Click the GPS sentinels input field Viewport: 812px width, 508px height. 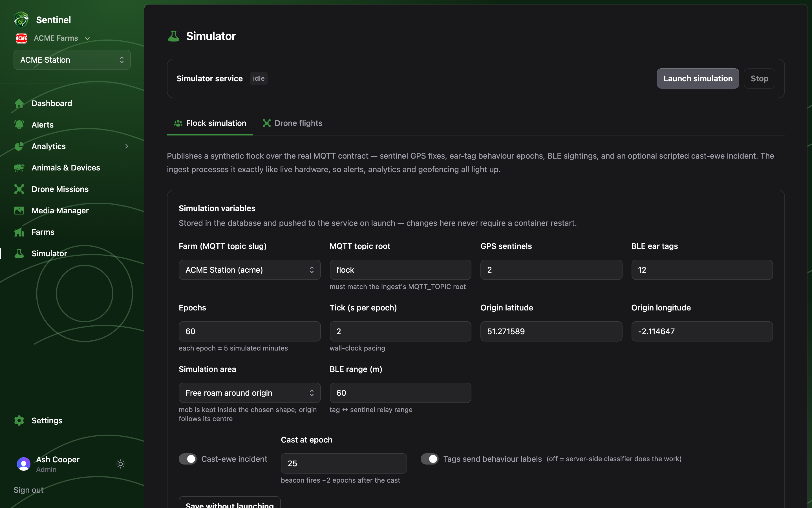click(x=551, y=270)
